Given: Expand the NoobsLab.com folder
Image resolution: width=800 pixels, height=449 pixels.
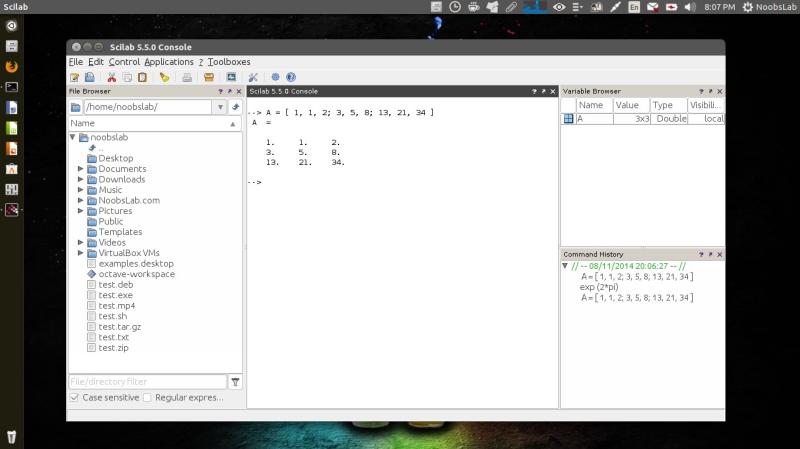Looking at the screenshot, I should coord(81,201).
